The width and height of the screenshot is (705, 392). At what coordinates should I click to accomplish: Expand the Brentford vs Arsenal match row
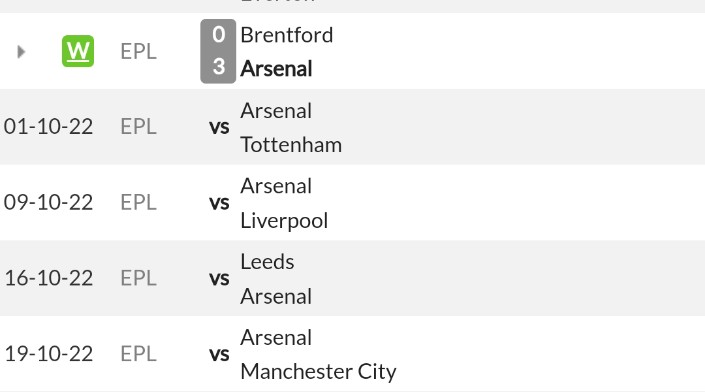pos(21,52)
